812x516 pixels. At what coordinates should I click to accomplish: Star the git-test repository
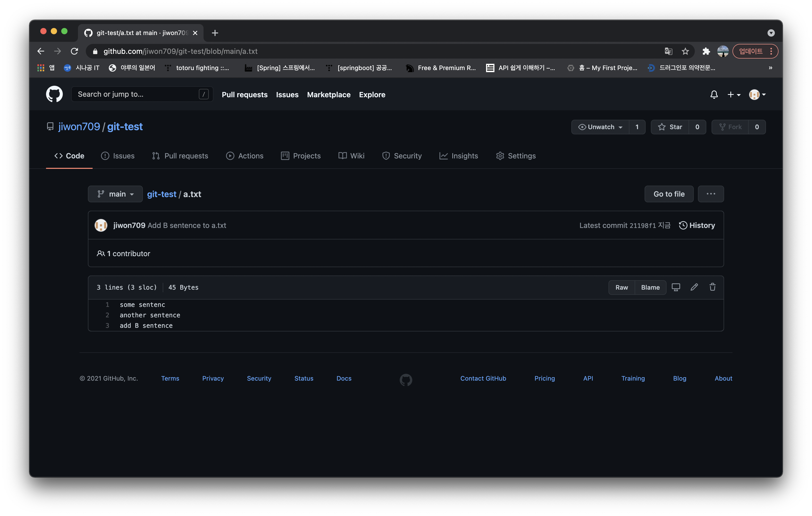coord(670,127)
